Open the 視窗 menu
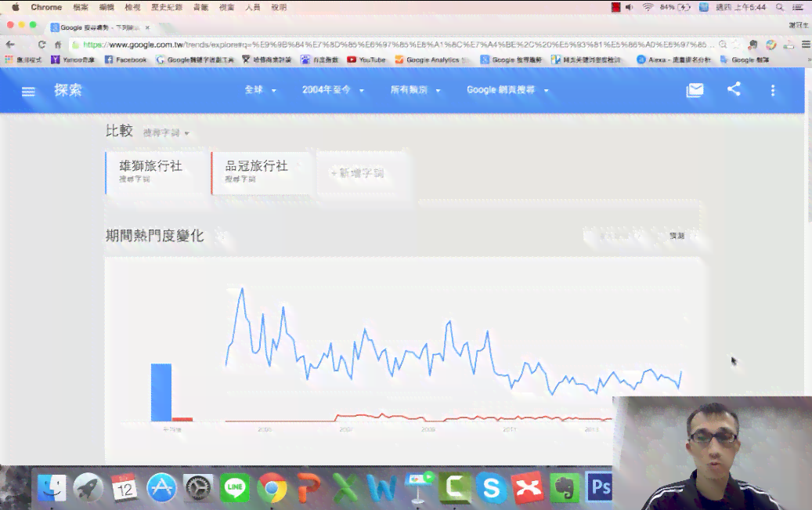This screenshot has width=812, height=510. coord(227,7)
